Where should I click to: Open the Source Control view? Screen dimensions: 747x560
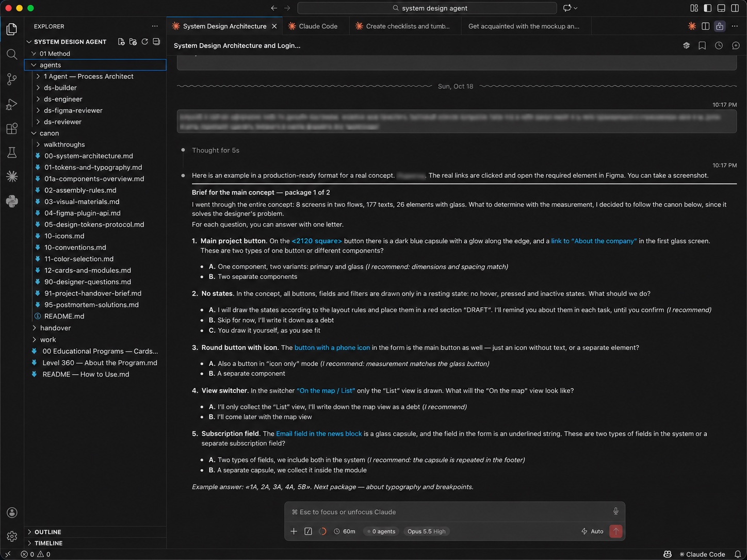pos(11,79)
